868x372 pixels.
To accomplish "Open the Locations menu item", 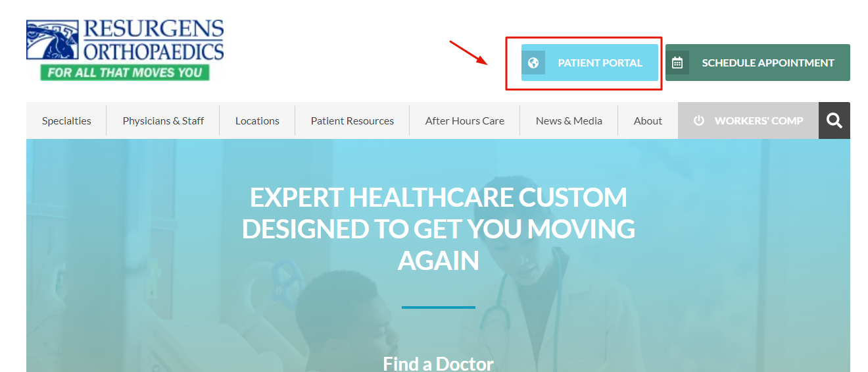I will point(257,120).
